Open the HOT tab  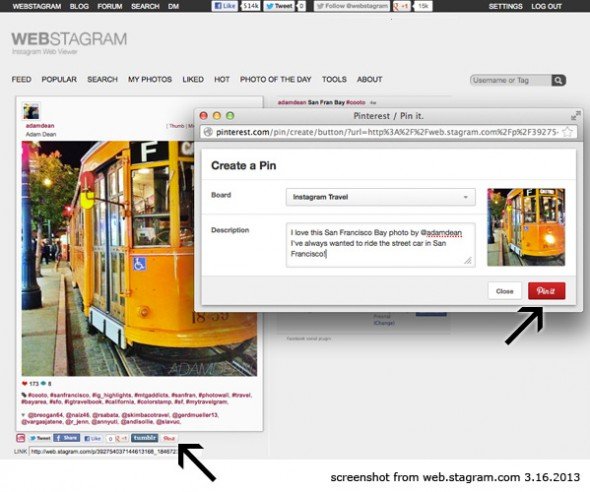click(222, 79)
